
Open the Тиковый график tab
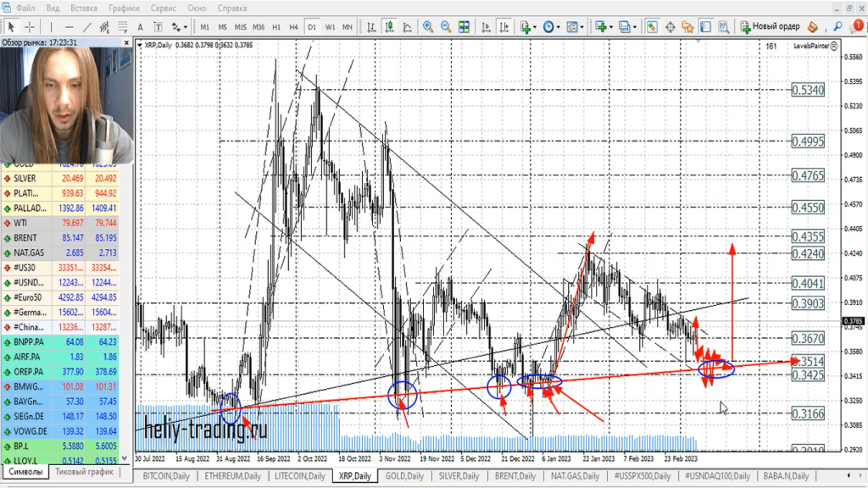pyautogui.click(x=83, y=472)
